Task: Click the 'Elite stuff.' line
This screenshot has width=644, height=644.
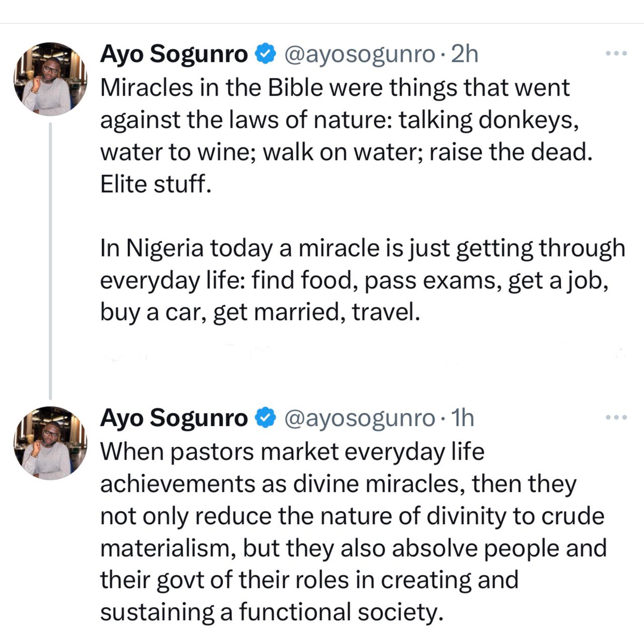Action: pyautogui.click(x=155, y=184)
